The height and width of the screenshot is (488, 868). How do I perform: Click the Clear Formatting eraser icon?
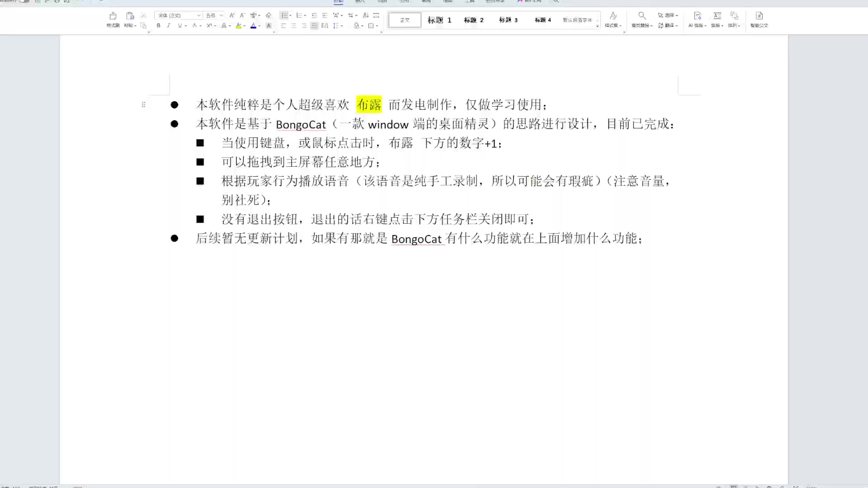[x=268, y=15]
